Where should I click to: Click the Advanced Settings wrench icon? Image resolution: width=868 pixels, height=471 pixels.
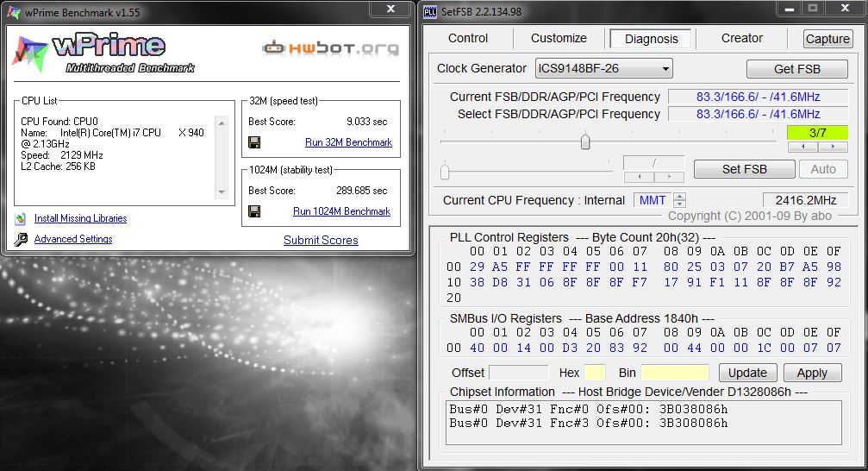pyautogui.click(x=21, y=239)
